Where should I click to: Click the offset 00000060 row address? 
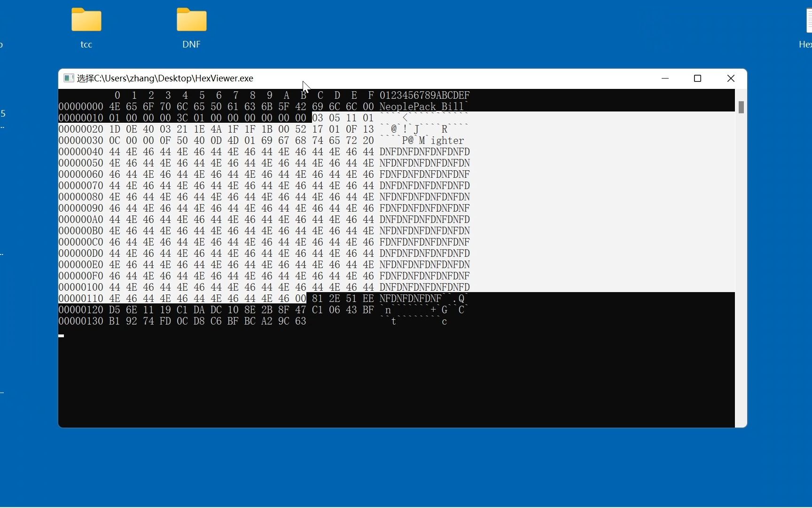pos(81,175)
